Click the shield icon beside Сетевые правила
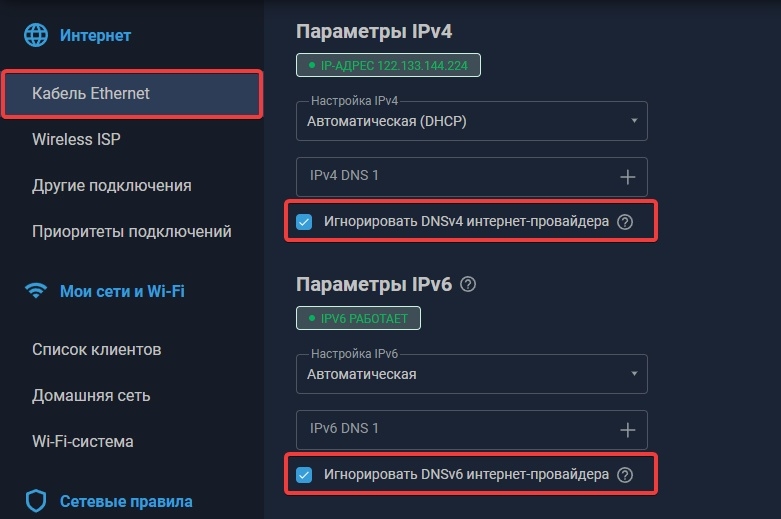The image size is (781, 519). (x=36, y=501)
